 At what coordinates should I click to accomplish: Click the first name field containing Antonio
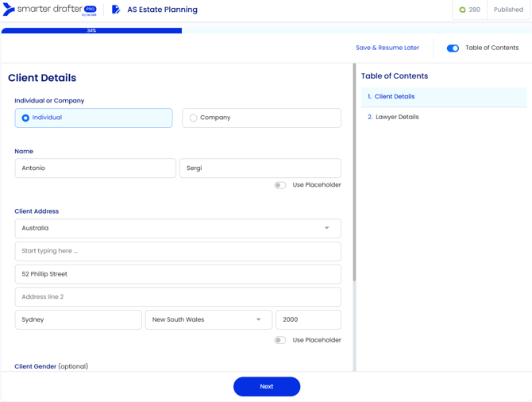(x=95, y=168)
